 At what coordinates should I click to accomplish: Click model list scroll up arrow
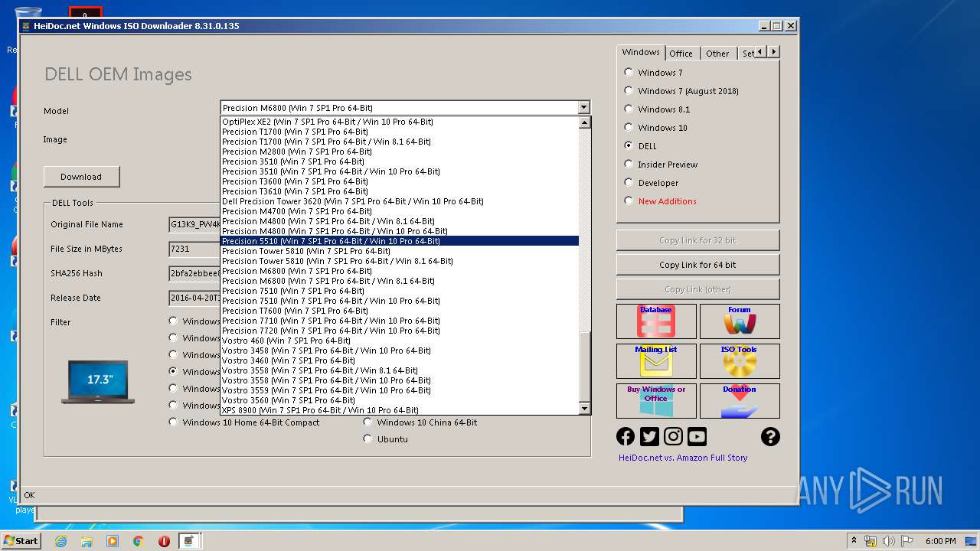[x=585, y=122]
